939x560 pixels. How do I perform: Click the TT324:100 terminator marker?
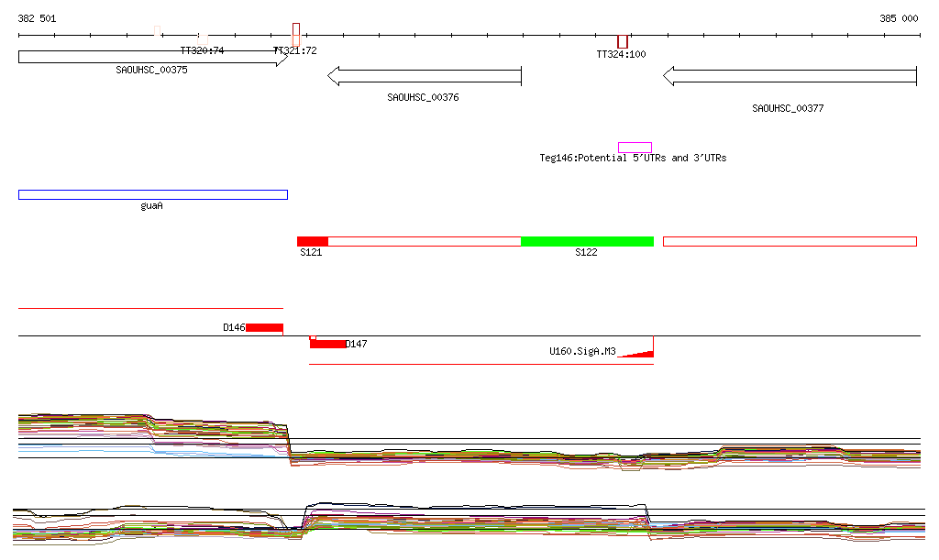click(623, 42)
